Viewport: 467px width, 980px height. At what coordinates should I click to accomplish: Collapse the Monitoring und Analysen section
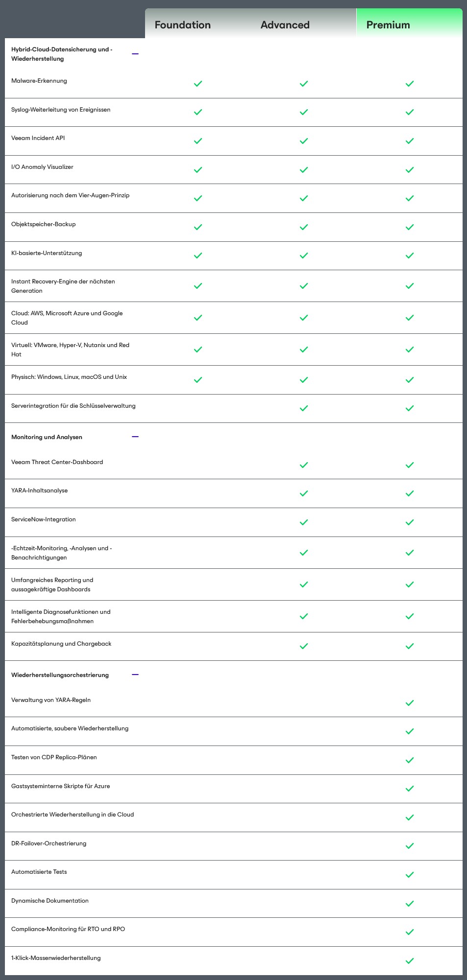point(135,437)
